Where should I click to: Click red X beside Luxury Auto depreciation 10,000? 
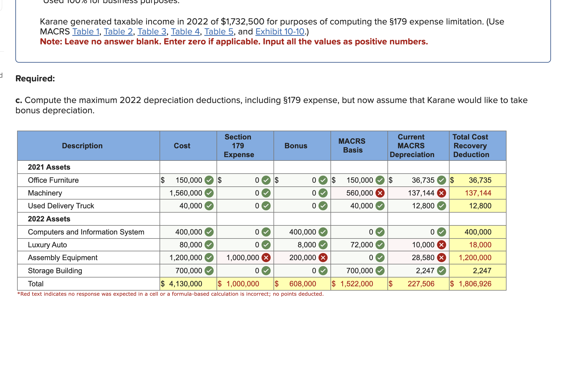(441, 245)
